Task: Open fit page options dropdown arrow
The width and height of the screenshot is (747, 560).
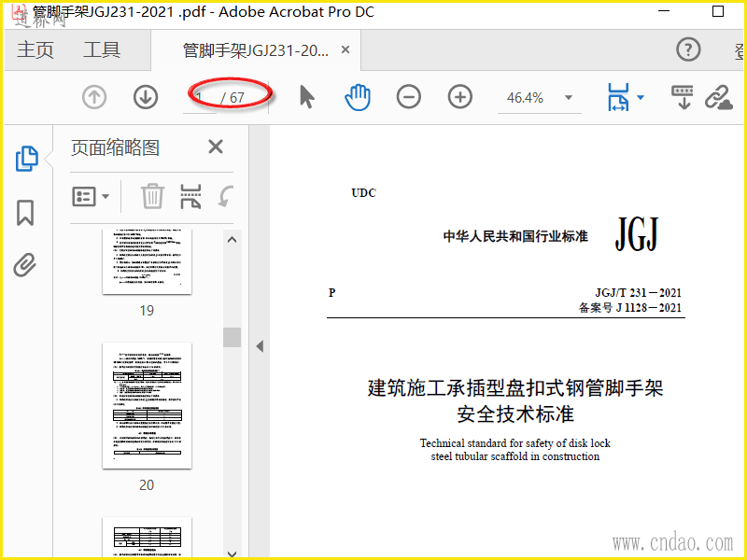Action: [641, 97]
